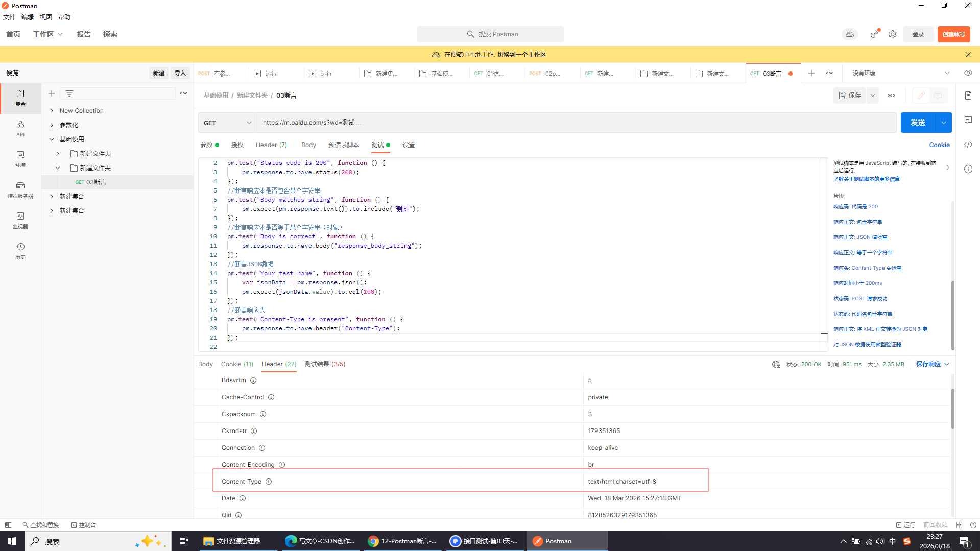Open the Collections (集合) sidebar icon
Viewport: 980px width, 551px height.
coord(20,98)
